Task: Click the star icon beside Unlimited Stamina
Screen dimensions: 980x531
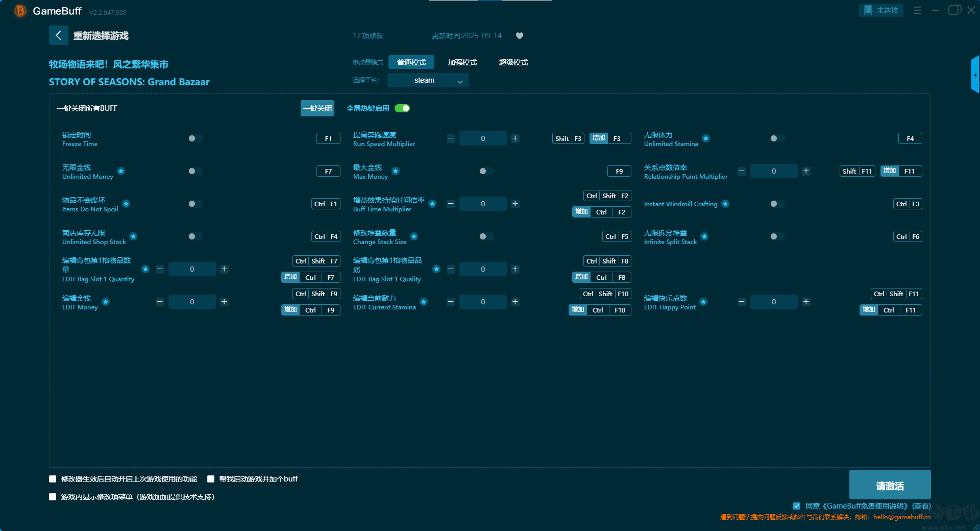Action: point(706,138)
